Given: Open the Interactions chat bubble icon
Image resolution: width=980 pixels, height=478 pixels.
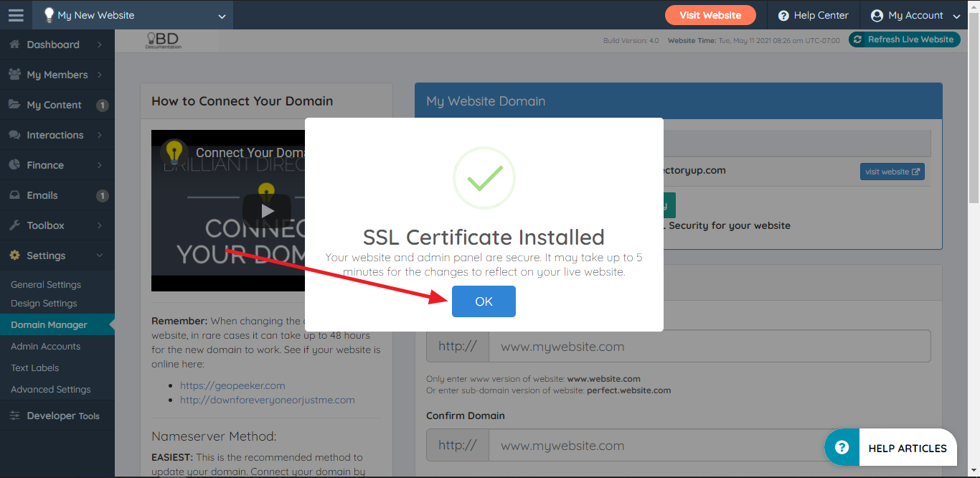Looking at the screenshot, I should (x=14, y=134).
